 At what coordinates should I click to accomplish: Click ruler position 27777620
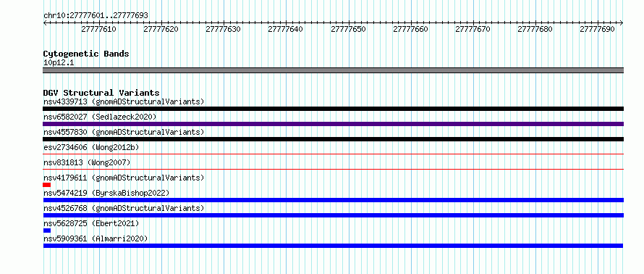click(x=161, y=29)
